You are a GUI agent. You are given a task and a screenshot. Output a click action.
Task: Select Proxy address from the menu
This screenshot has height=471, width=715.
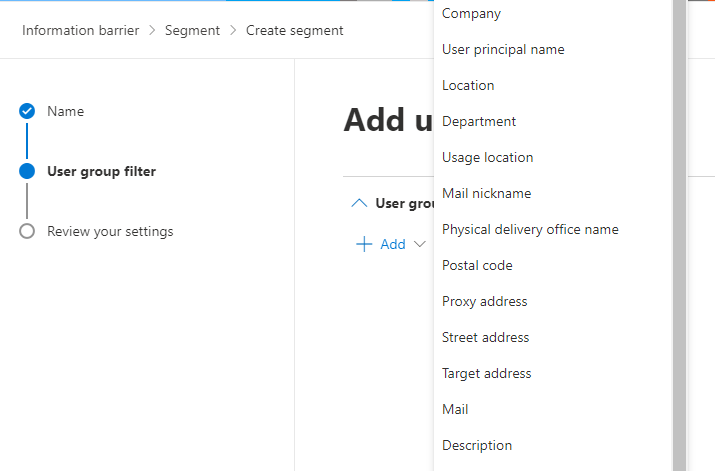pos(484,301)
